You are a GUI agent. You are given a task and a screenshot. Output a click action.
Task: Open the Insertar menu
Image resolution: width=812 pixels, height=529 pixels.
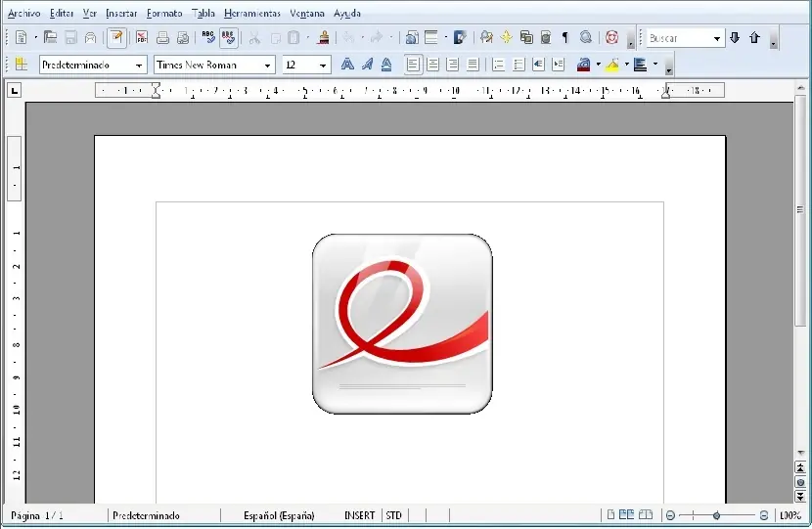(121, 14)
